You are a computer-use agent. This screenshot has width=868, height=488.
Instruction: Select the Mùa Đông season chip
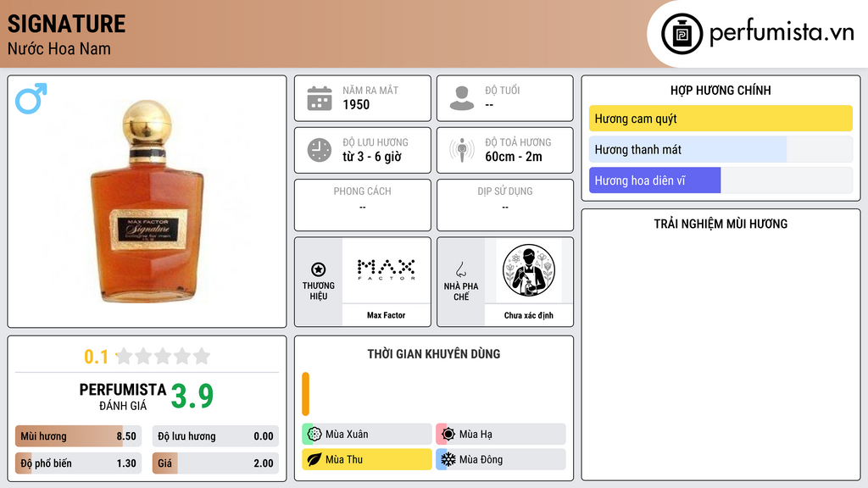[501, 459]
